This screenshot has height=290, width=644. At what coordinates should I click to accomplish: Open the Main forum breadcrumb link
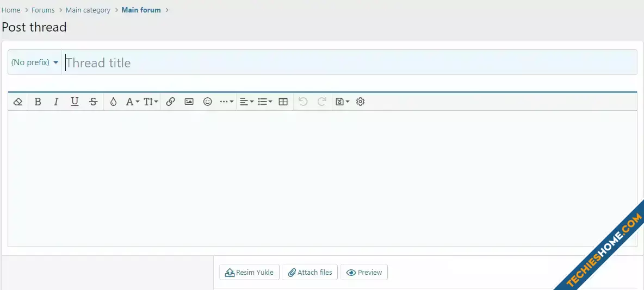(141, 10)
